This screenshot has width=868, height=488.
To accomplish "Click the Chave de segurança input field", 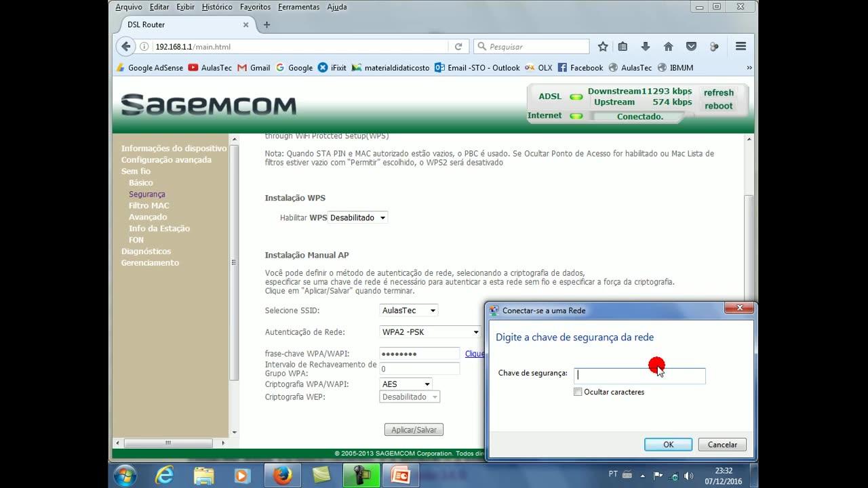I will click(638, 375).
